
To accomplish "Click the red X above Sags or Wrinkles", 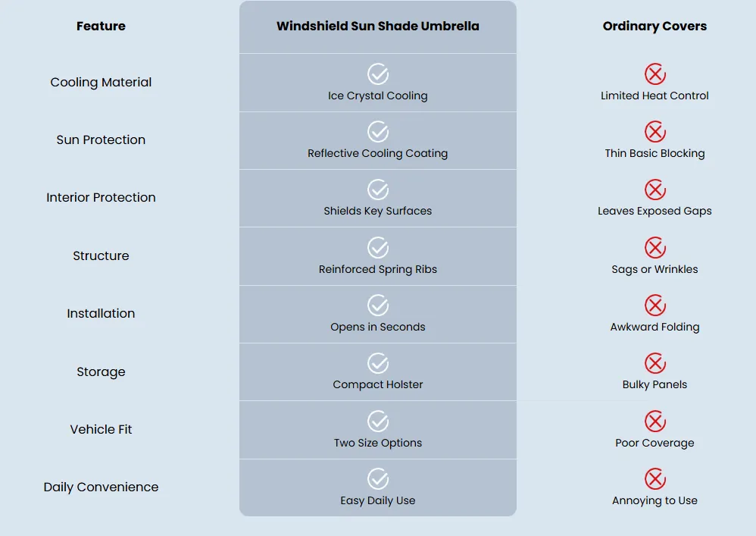I will pyautogui.click(x=655, y=247).
